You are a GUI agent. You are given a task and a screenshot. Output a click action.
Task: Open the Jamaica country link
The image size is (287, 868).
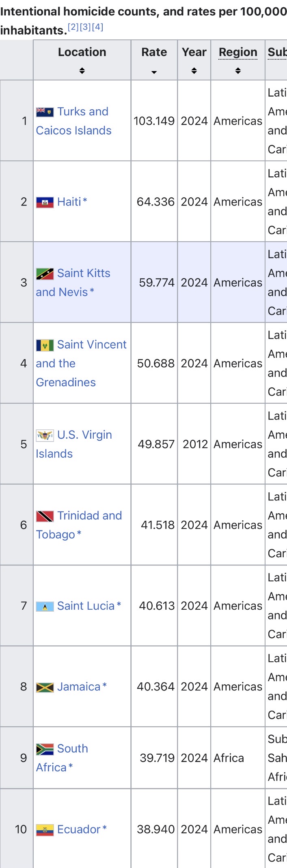tap(79, 687)
